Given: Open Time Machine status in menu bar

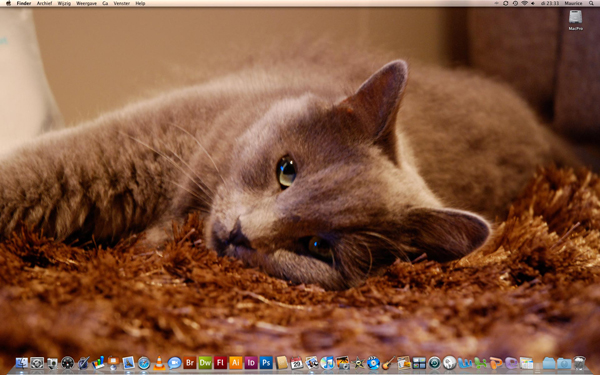Looking at the screenshot, I should (515, 3).
